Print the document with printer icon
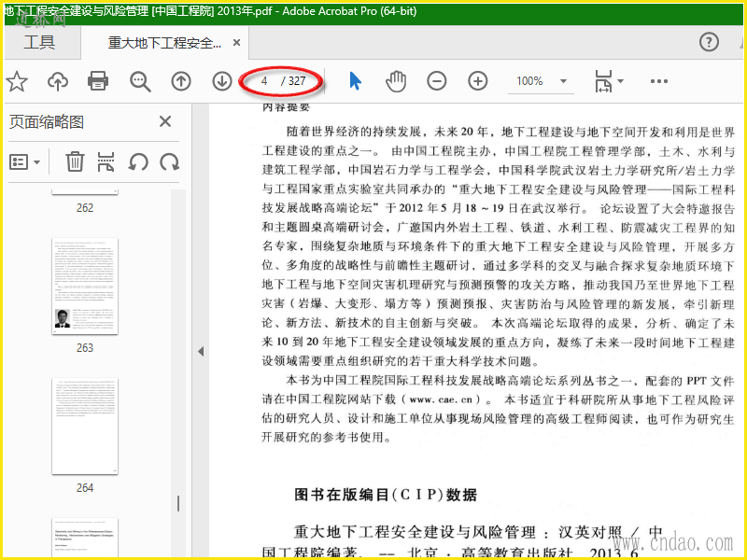Screen dimensions: 747x560 [98, 81]
